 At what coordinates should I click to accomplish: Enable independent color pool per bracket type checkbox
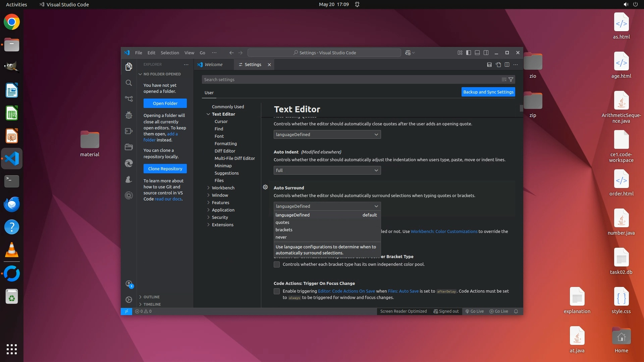pyautogui.click(x=277, y=264)
